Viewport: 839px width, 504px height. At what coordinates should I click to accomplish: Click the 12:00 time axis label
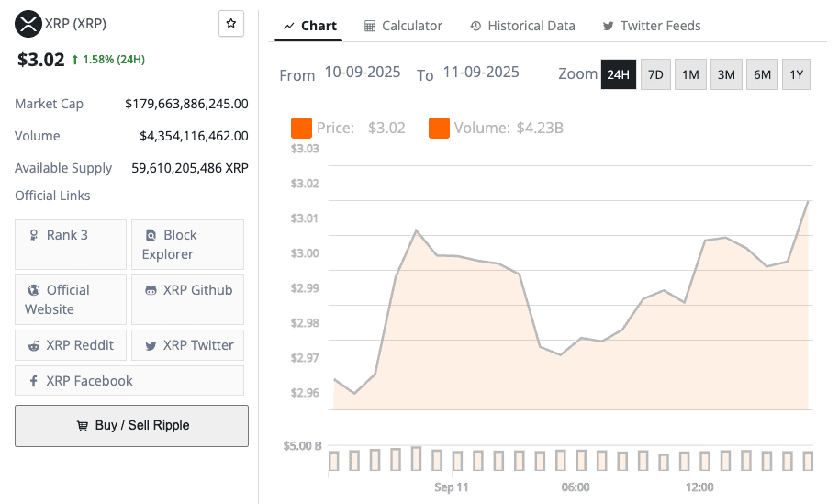coord(699,487)
